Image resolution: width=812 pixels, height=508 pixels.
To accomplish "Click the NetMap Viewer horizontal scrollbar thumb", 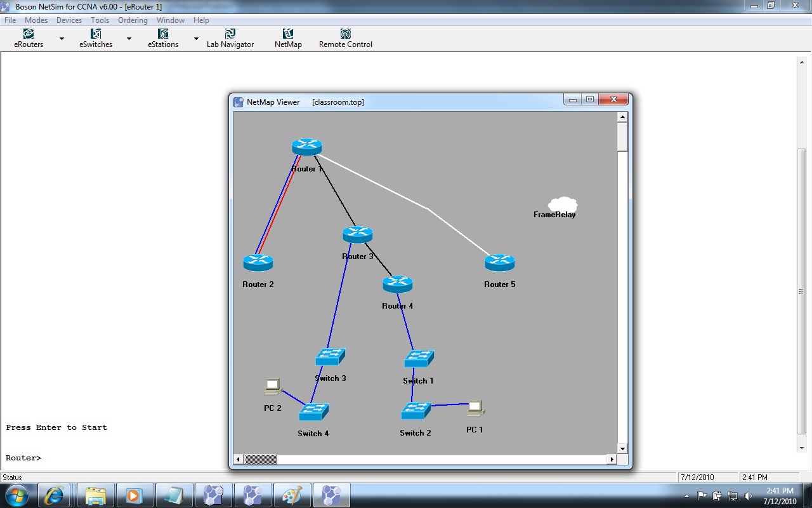I will point(261,459).
